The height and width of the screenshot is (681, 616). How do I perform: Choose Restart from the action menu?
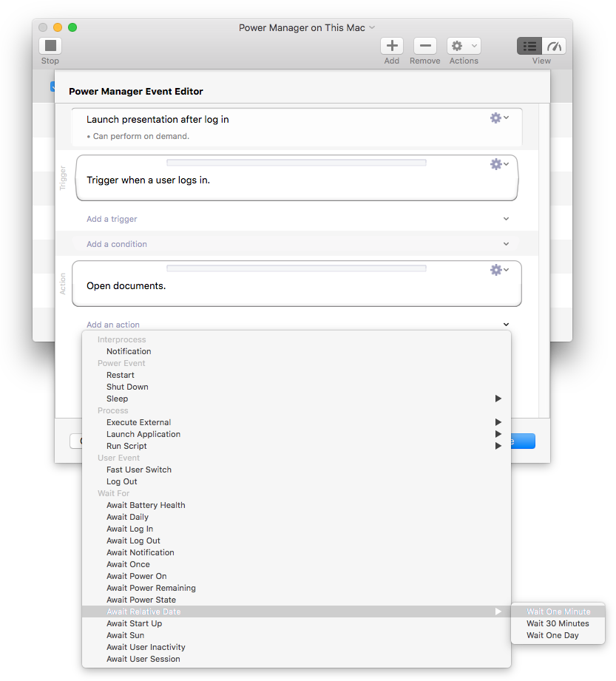click(297, 375)
